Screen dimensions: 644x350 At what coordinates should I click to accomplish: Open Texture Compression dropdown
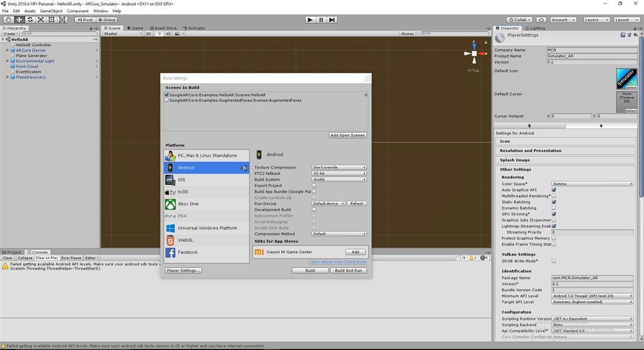click(x=339, y=167)
